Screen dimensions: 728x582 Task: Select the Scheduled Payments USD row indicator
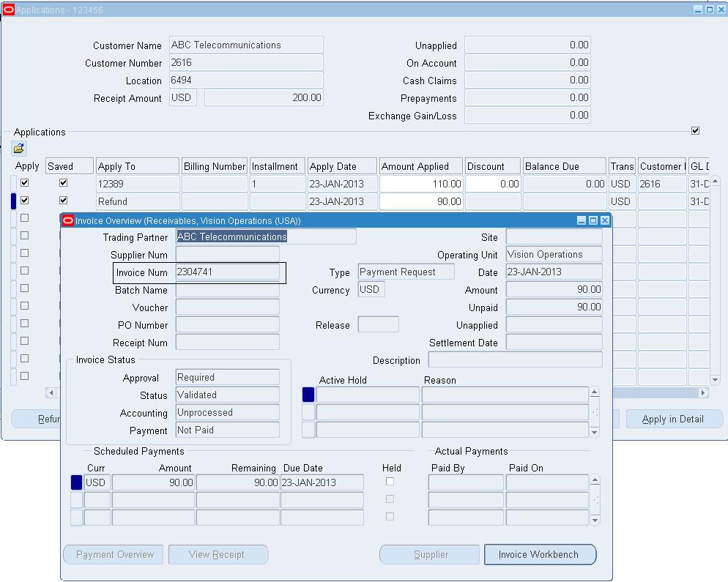click(x=77, y=482)
